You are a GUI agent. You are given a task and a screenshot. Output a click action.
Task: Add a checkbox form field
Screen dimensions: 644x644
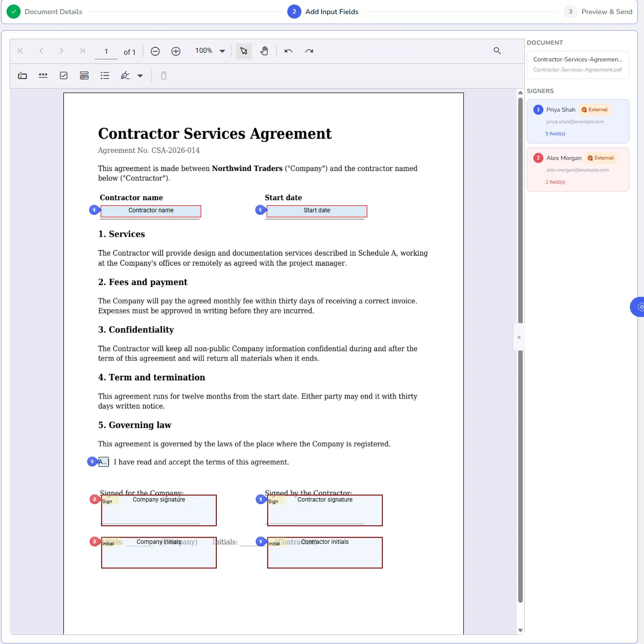pyautogui.click(x=64, y=75)
